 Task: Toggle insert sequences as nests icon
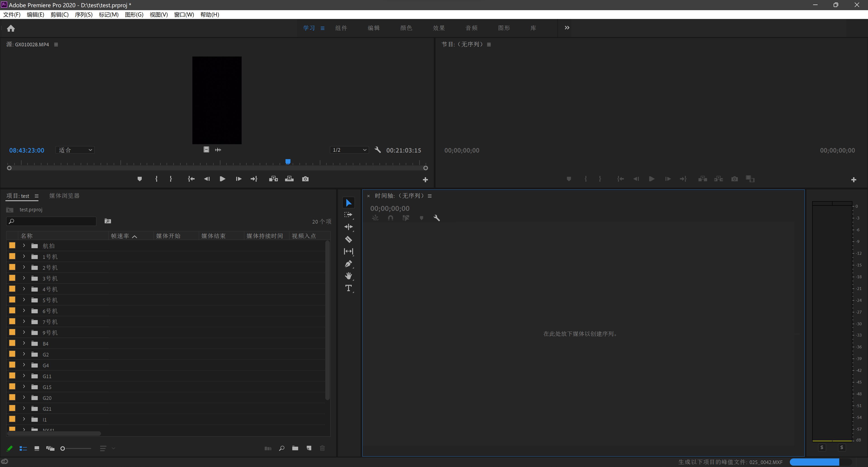click(375, 218)
